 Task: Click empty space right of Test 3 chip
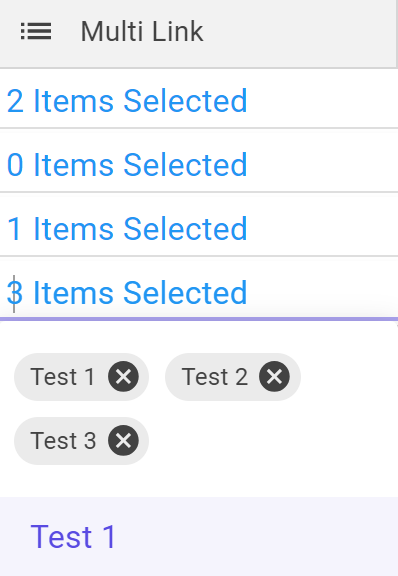272,440
